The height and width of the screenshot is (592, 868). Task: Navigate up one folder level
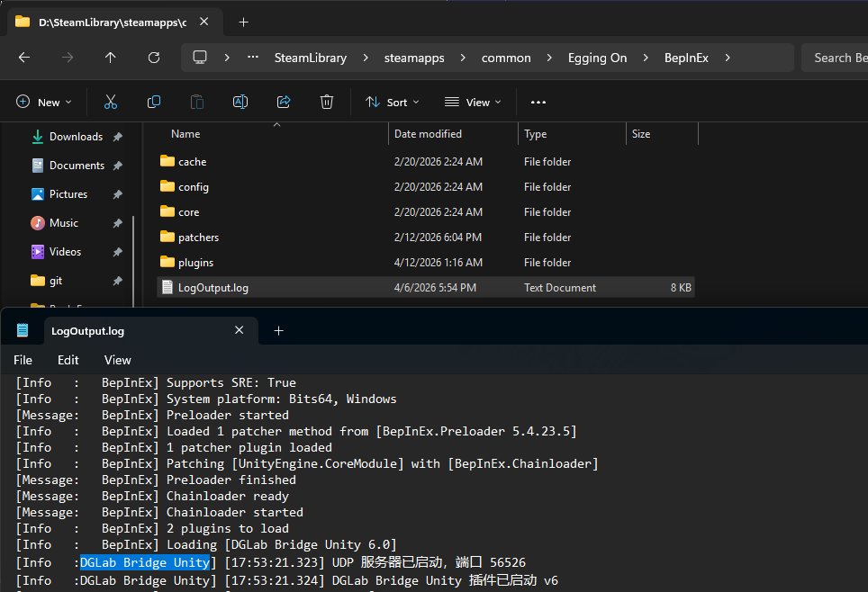[111, 58]
